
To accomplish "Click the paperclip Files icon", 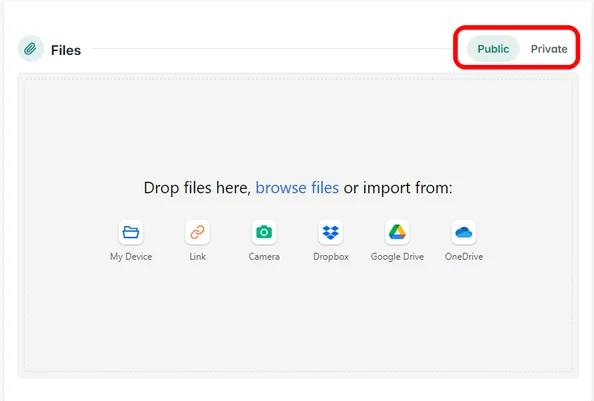I will (x=31, y=49).
